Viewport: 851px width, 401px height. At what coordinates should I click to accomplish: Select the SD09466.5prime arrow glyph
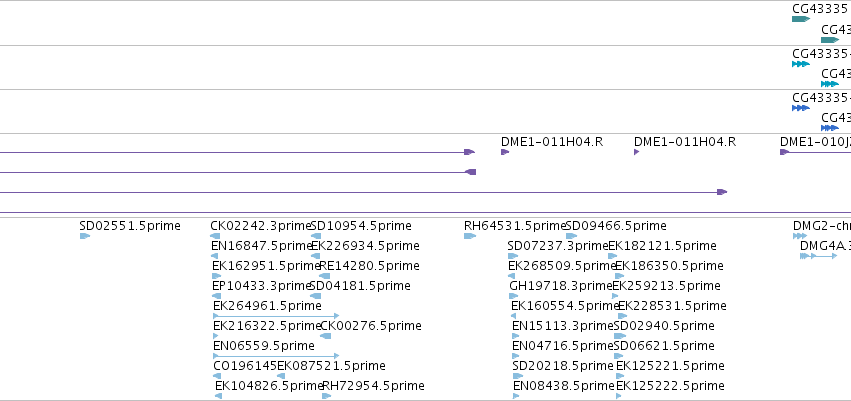pos(571,236)
